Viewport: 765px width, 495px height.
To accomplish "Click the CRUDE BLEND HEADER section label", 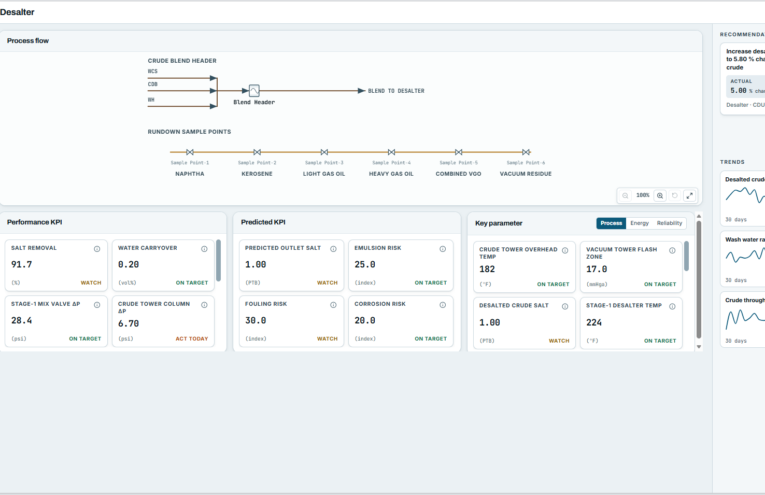I will click(182, 61).
